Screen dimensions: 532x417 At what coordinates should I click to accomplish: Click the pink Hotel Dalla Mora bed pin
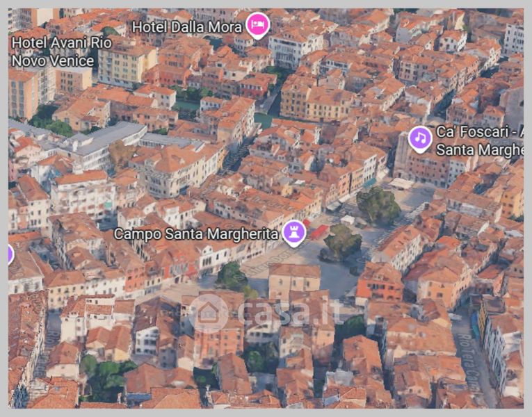tap(259, 26)
